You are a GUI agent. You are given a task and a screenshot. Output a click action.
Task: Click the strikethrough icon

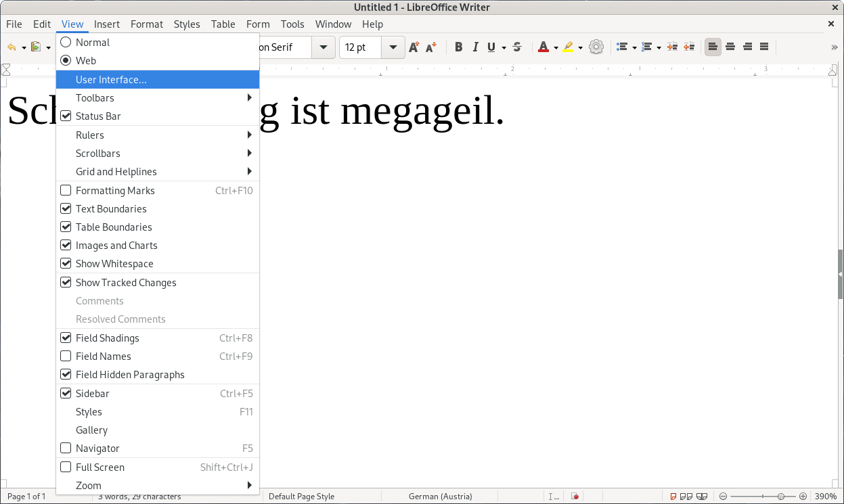(517, 47)
